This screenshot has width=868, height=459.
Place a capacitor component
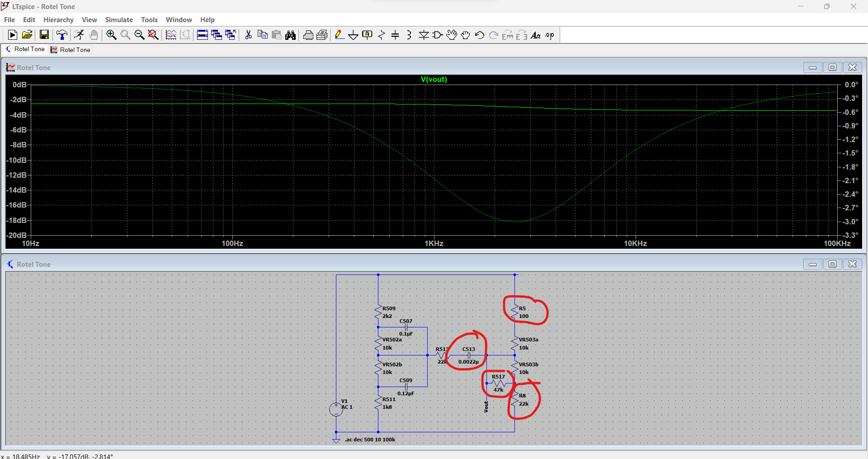(395, 35)
